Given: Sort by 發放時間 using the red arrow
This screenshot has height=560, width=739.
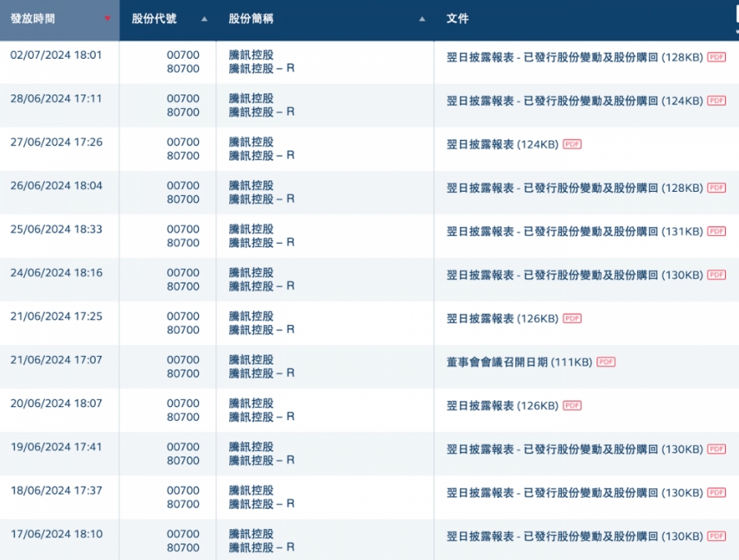Looking at the screenshot, I should [107, 19].
